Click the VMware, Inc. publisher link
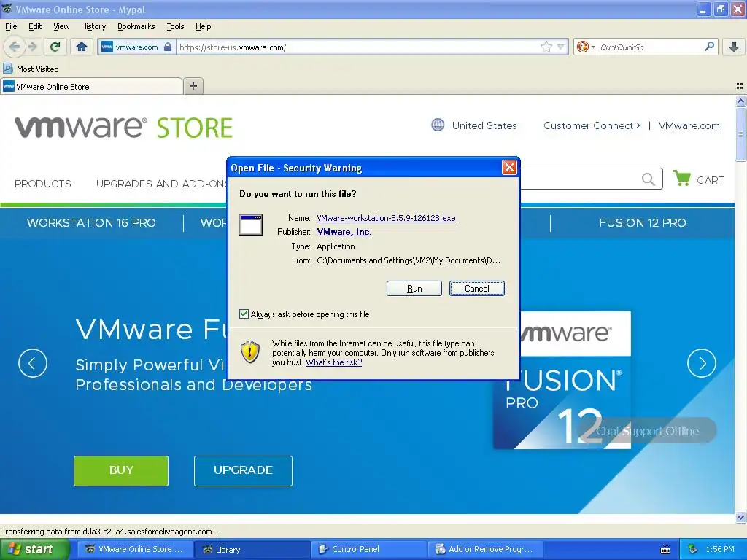This screenshot has width=747, height=560. (x=344, y=232)
